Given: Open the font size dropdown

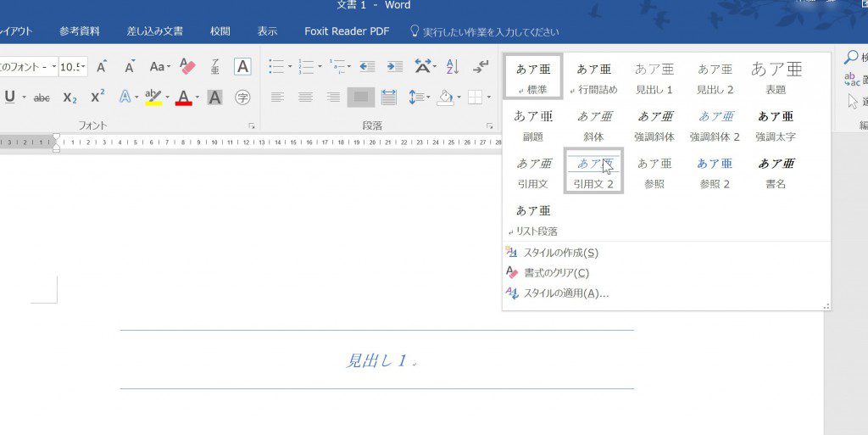Looking at the screenshot, I should 82,67.
